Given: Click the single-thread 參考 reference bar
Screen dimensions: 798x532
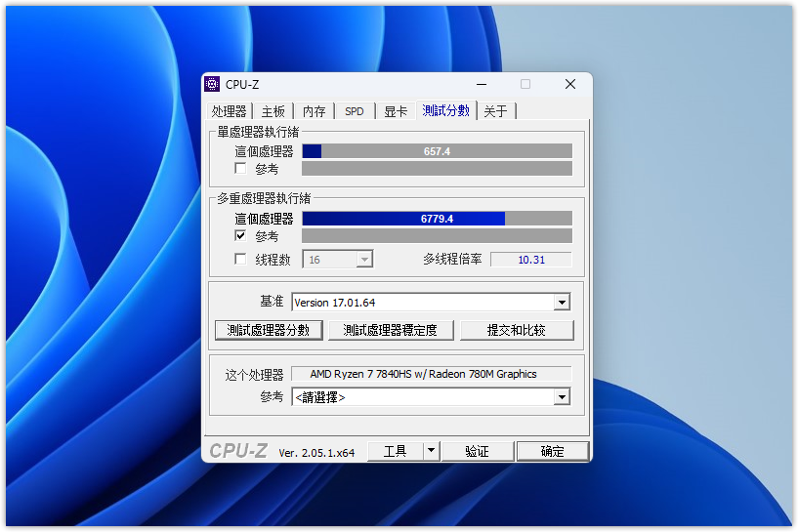Looking at the screenshot, I should 438,168.
